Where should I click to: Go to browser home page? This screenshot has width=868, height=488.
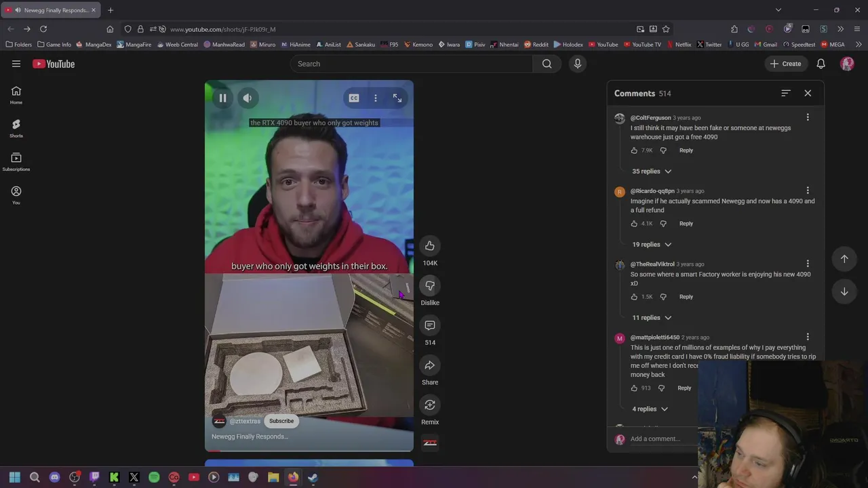[x=110, y=29]
